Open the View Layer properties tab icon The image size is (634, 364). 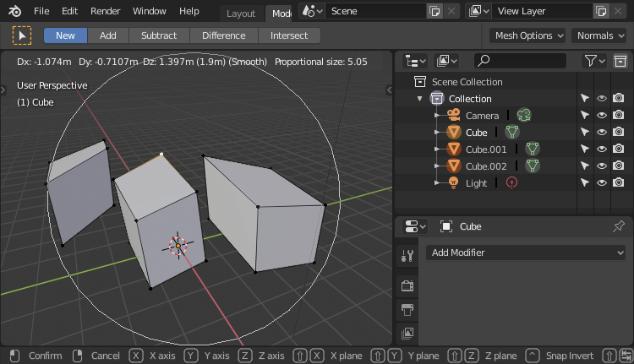[407, 334]
